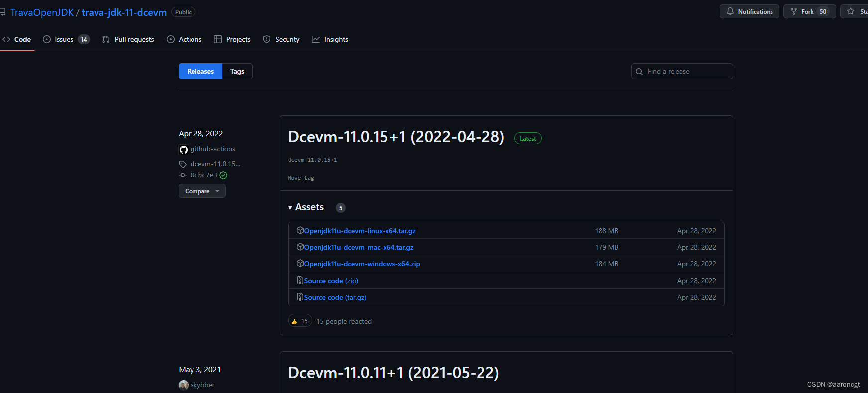The height and width of the screenshot is (393, 868).
Task: Open the Compare dropdown
Action: pyautogui.click(x=202, y=191)
